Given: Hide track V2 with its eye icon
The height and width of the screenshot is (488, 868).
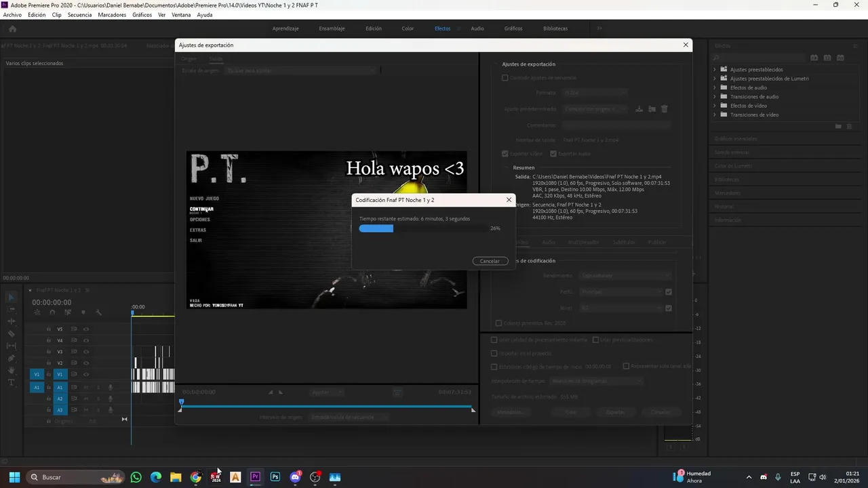Looking at the screenshot, I should [x=86, y=363].
